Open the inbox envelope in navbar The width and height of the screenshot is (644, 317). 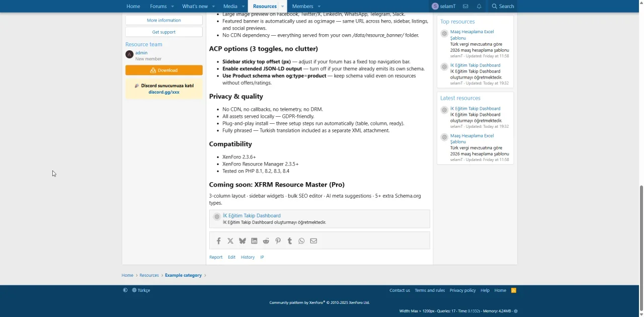tap(465, 6)
